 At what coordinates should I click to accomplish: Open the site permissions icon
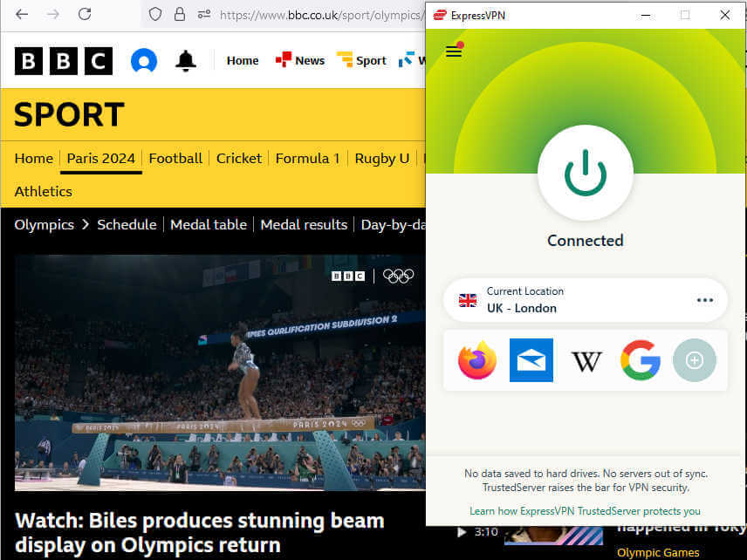(x=204, y=14)
